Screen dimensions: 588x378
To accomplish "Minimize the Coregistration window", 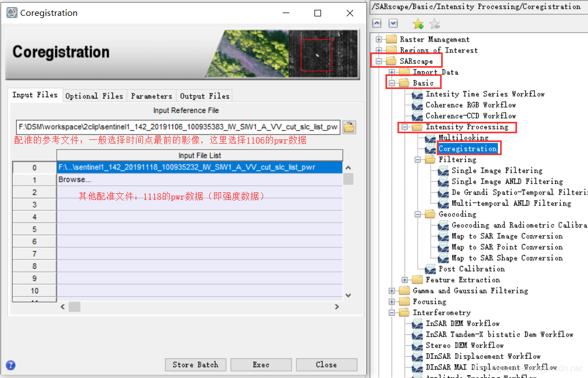I will (x=286, y=13).
